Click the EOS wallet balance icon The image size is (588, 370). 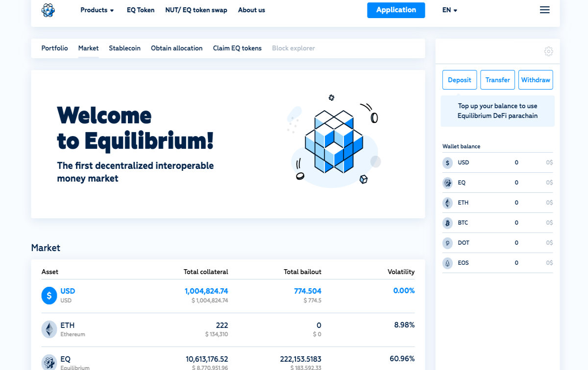[447, 263]
